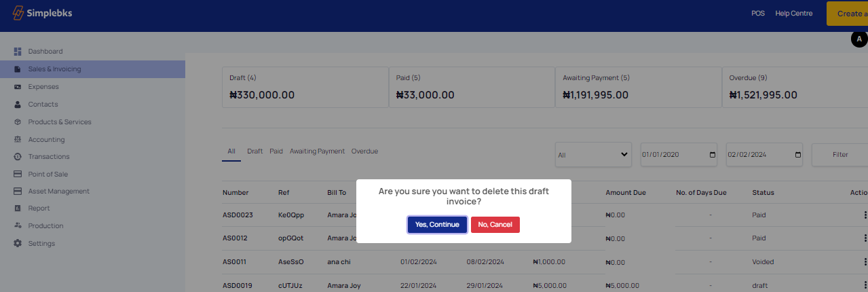This screenshot has width=868, height=292.
Task: Open the three-dot actions menu for AS0012
Action: (x=865, y=238)
